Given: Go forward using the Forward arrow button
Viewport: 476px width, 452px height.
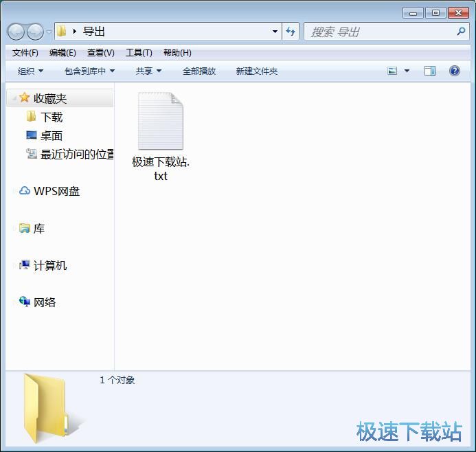Looking at the screenshot, I should pos(36,32).
